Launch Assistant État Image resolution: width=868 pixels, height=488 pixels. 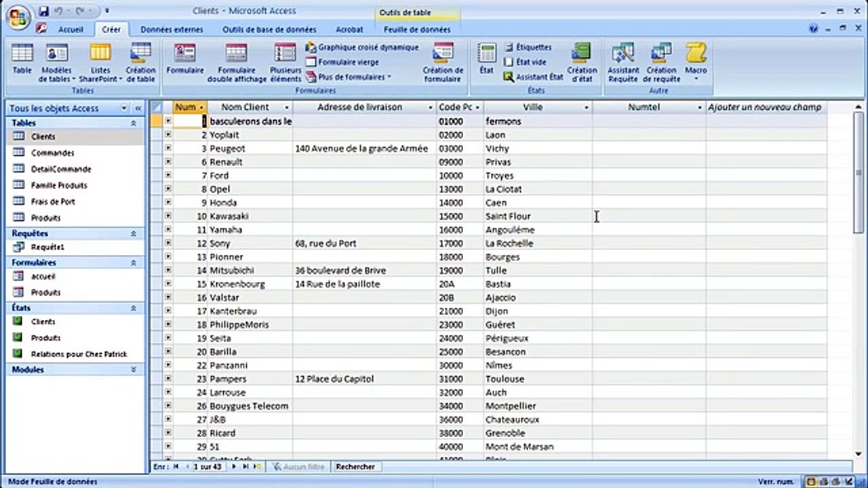click(534, 77)
